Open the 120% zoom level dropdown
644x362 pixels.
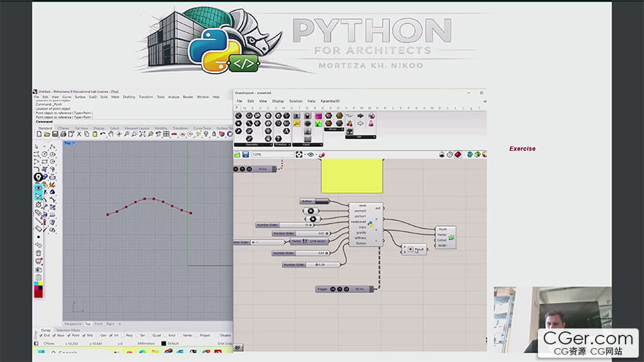(x=272, y=154)
